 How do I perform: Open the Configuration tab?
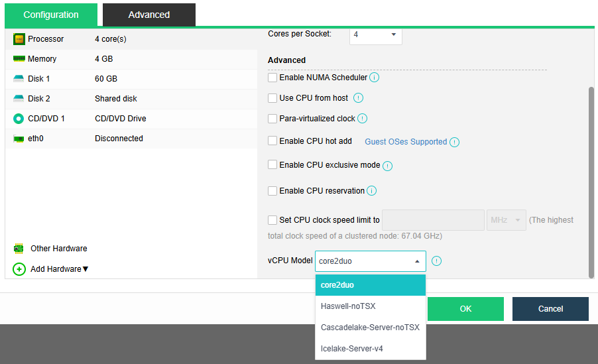point(51,15)
